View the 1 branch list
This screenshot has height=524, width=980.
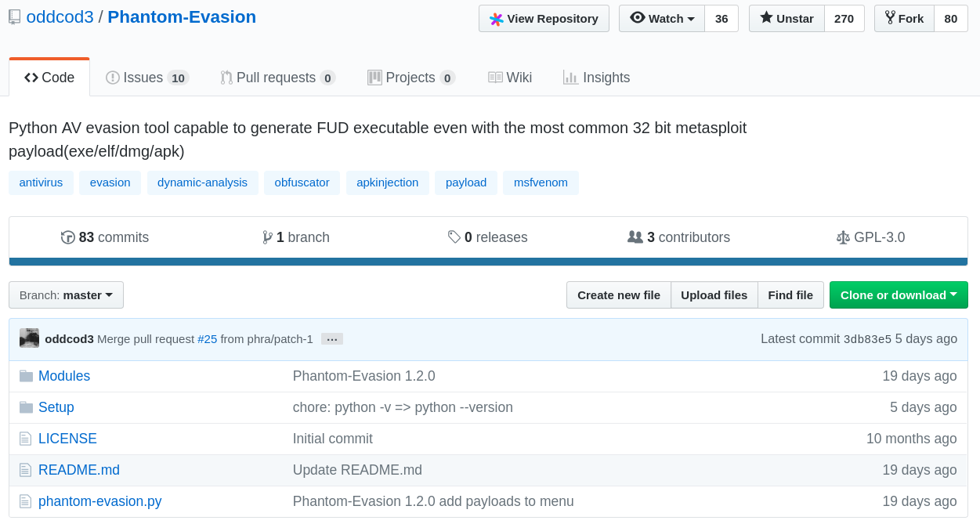click(x=295, y=237)
